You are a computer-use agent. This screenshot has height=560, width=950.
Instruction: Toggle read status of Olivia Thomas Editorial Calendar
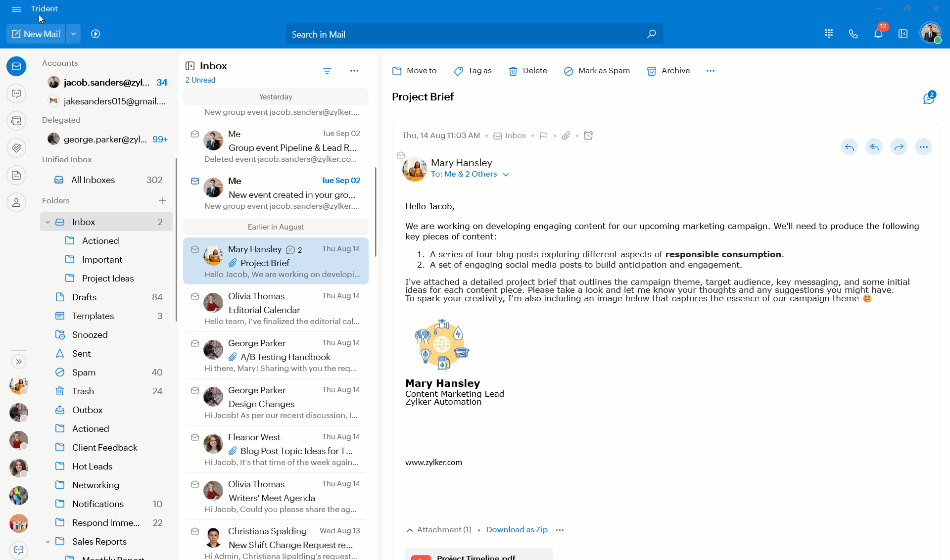pos(195,296)
